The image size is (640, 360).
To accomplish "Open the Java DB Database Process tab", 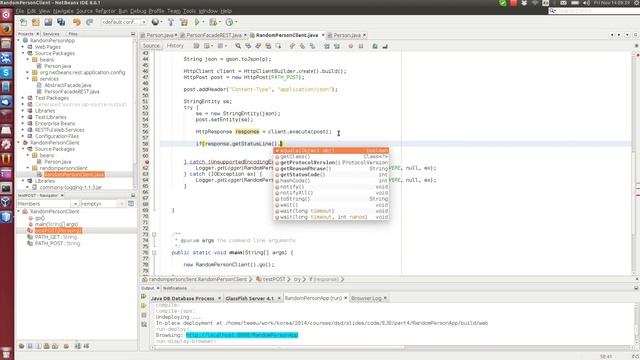I will click(182, 298).
